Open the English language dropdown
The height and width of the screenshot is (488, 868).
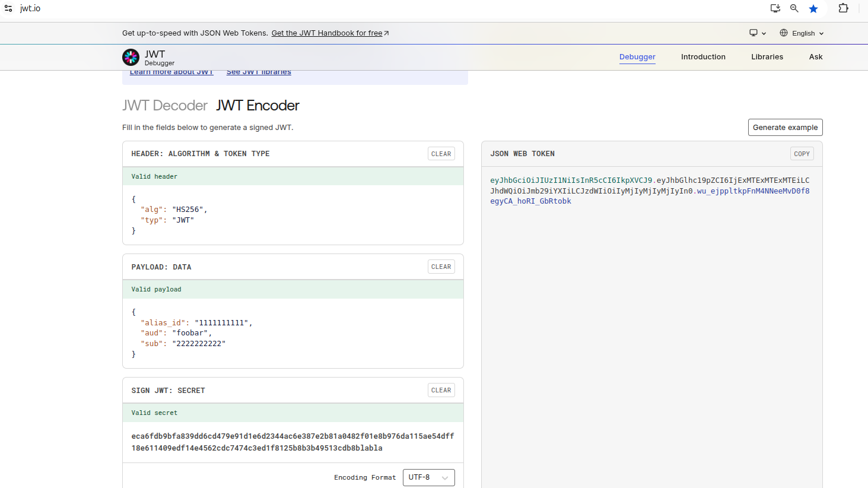click(x=802, y=33)
